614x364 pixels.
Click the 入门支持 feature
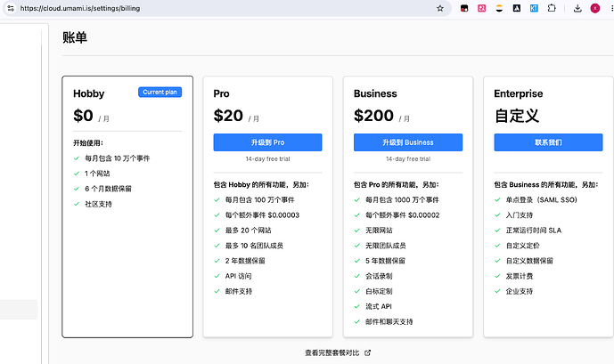(x=519, y=215)
